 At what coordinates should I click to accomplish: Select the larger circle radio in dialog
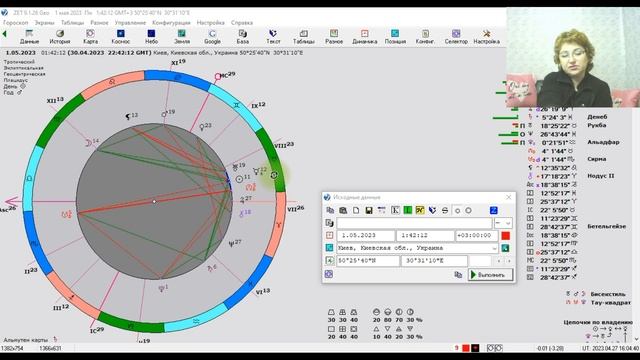[x=469, y=211]
